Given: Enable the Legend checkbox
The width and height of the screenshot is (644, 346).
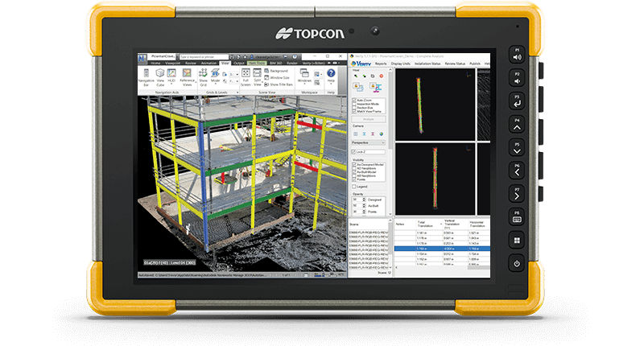Looking at the screenshot, I should (x=354, y=187).
